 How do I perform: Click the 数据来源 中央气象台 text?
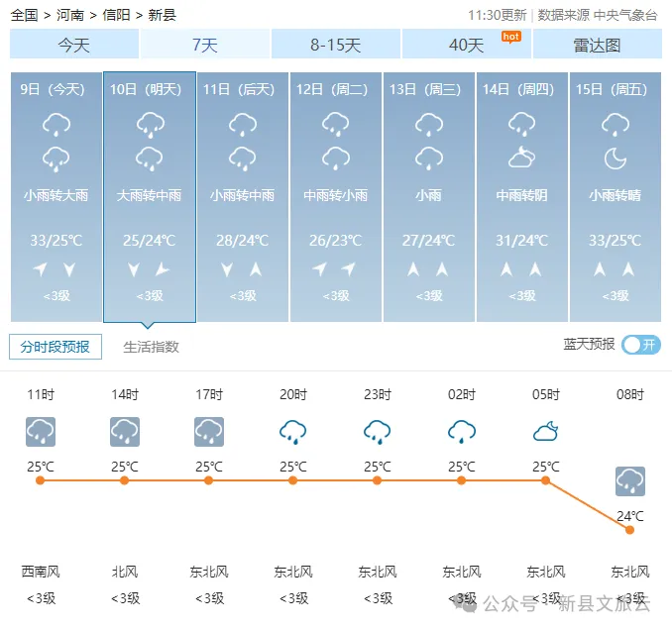[598, 16]
